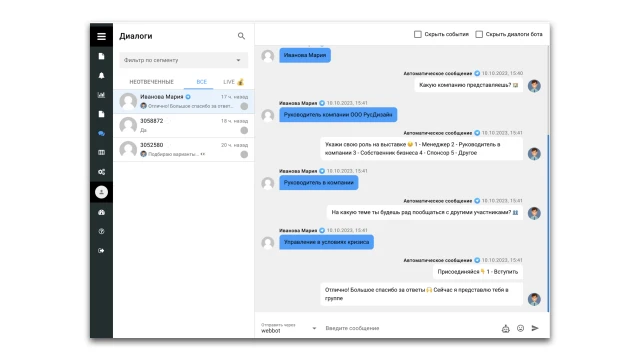640x360 pixels.
Task: Click the avatar beside the 'Отлично! Большое спасибо' message
Action: pos(534,299)
